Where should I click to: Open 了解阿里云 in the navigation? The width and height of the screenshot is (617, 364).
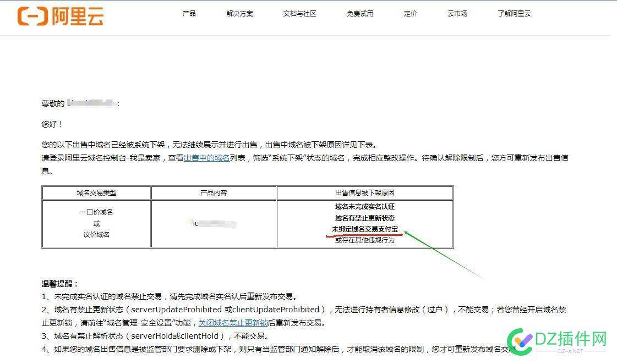[x=514, y=14]
